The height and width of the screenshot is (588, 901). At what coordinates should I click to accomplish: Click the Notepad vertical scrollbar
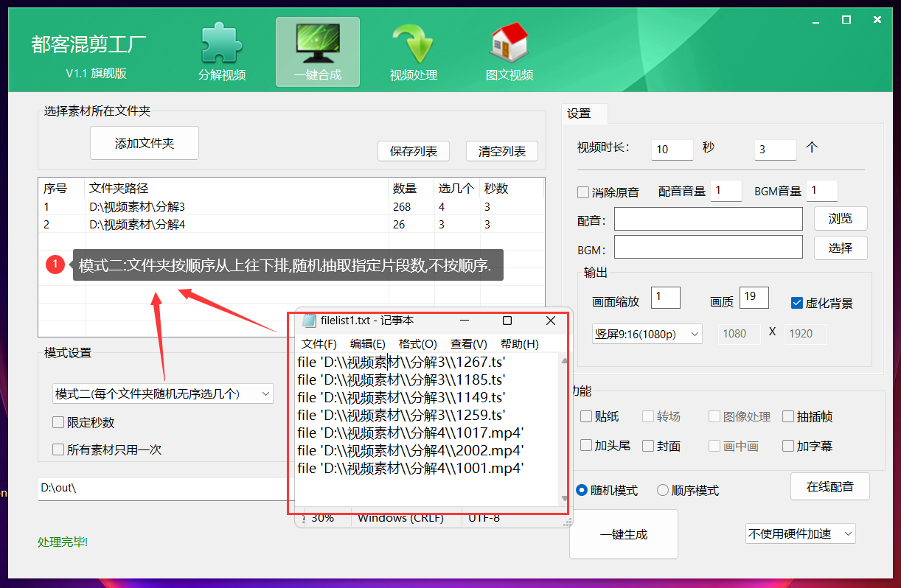565,430
